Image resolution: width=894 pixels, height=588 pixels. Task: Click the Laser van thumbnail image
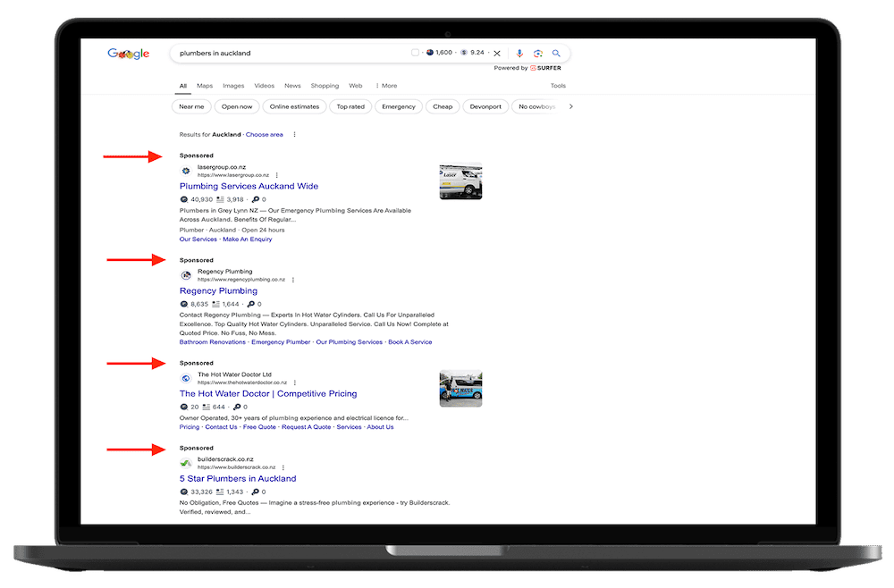click(460, 181)
